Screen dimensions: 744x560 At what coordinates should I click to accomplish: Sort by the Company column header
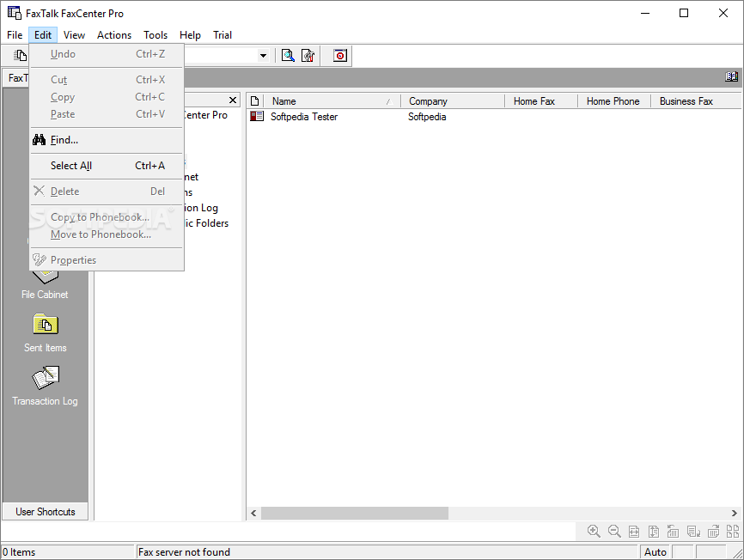[452, 101]
